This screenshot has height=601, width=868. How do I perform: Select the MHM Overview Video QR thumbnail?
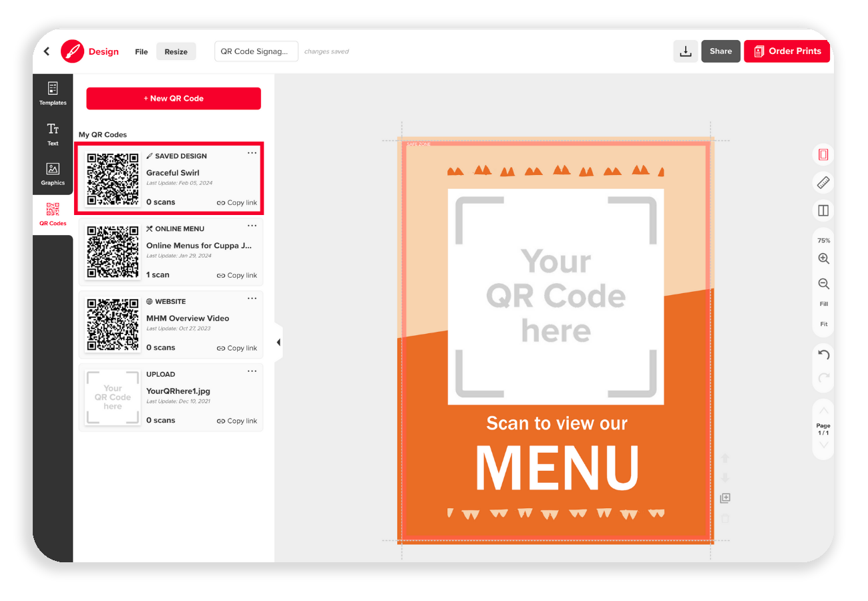tap(113, 325)
